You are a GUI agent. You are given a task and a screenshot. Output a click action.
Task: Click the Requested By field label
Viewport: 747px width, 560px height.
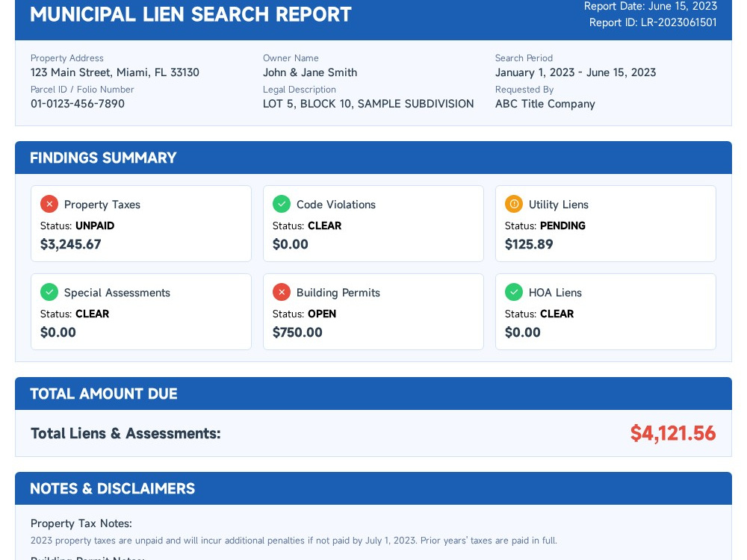(524, 90)
